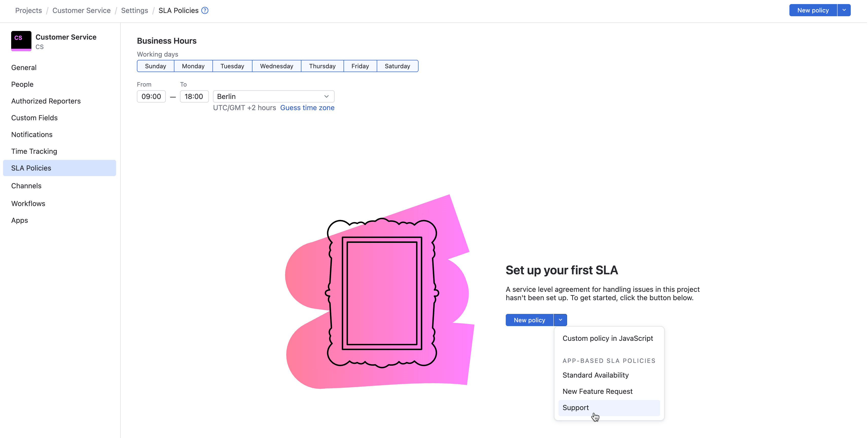Screen dimensions: 868x438
Task: Edit the To time 18:00 field
Action: [194, 96]
